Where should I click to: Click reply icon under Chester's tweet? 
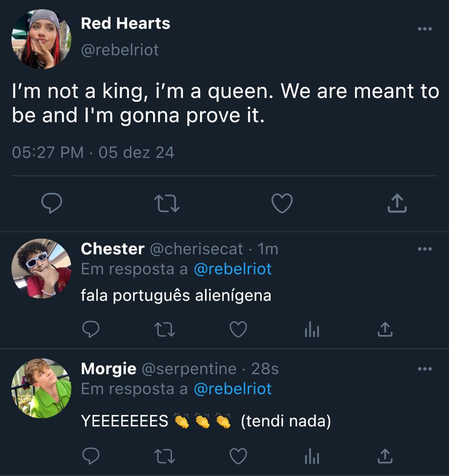(91, 329)
